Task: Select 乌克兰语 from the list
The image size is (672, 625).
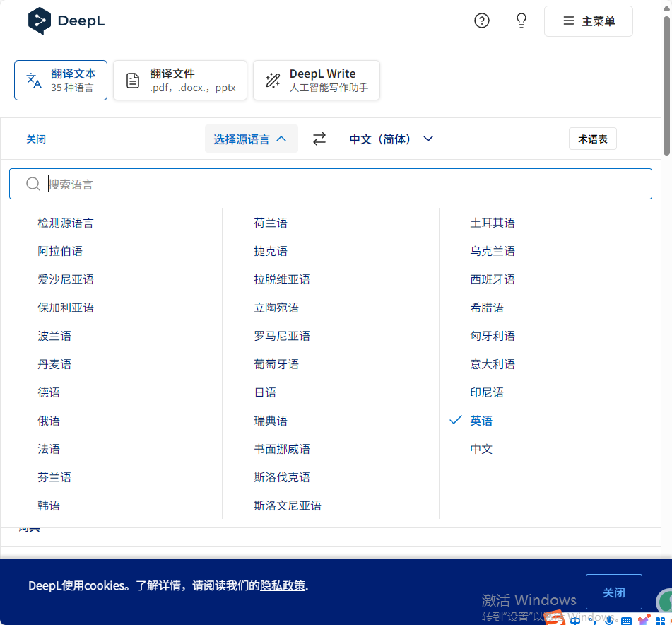Action: tap(493, 251)
